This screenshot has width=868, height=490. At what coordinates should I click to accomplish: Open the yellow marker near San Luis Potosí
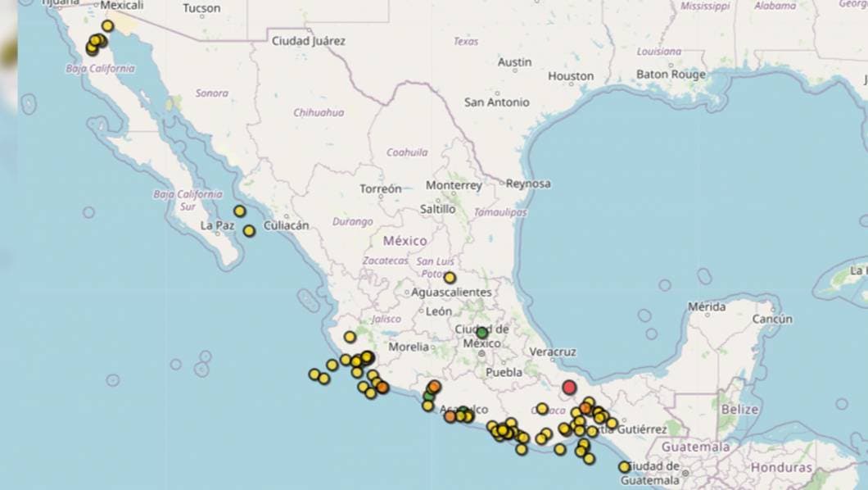[450, 278]
